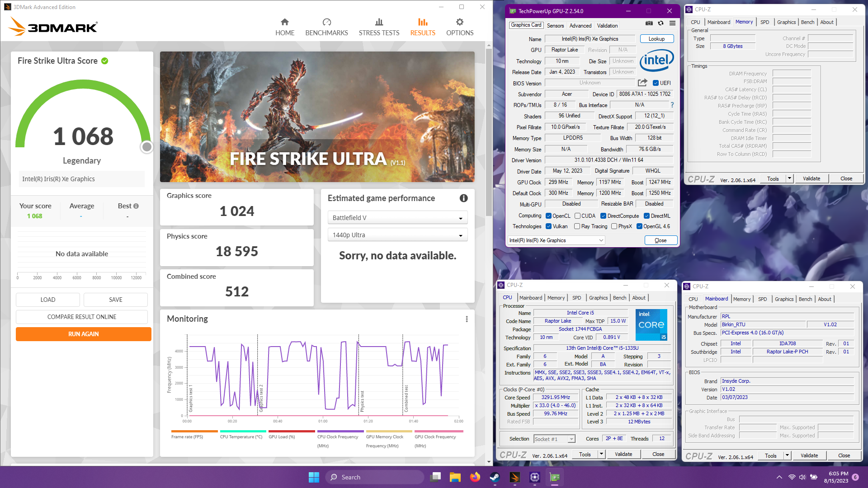Open the Windows Start menu

(x=314, y=477)
